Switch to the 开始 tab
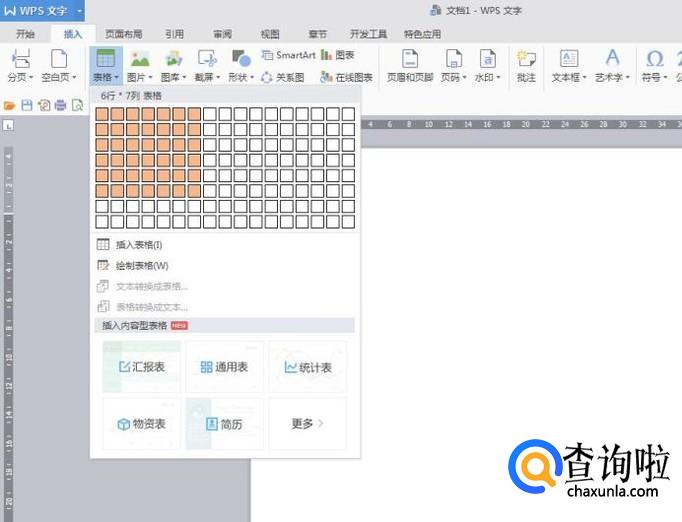The image size is (682, 522). pyautogui.click(x=25, y=34)
